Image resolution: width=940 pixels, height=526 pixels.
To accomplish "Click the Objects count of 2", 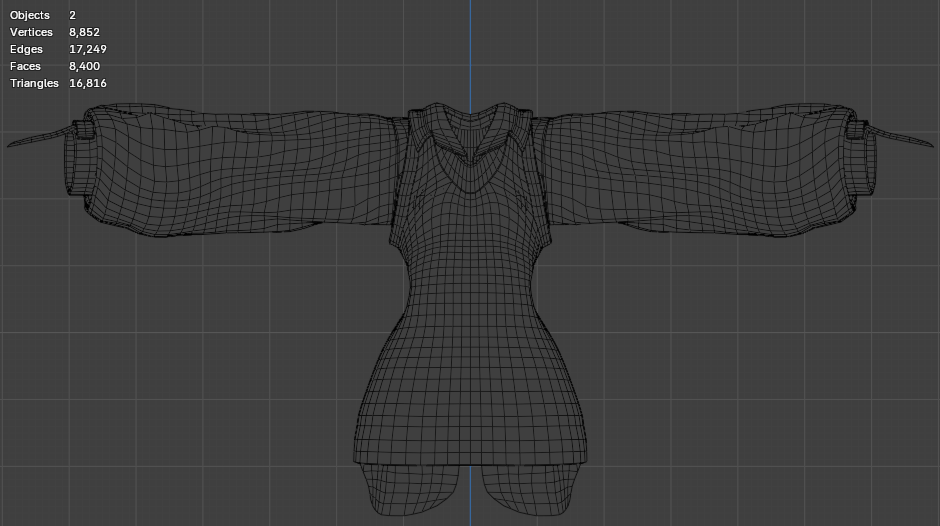I will click(73, 15).
